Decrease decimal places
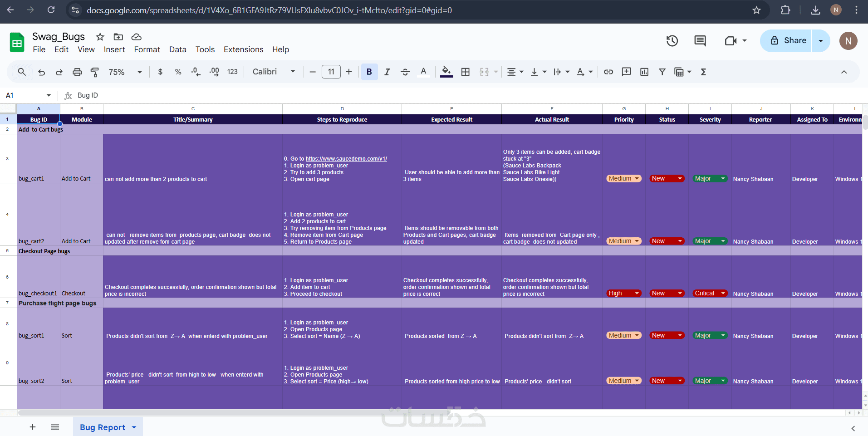The width and height of the screenshot is (868, 436). (x=196, y=72)
